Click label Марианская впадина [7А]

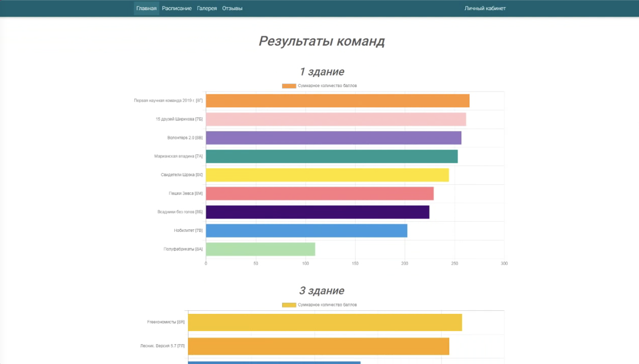[x=178, y=156]
